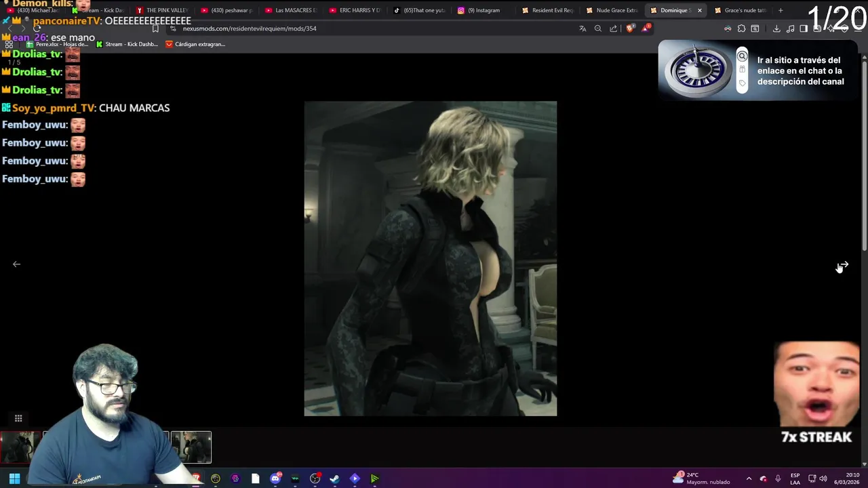Open the browser extensions puzzle icon
This screenshot has width=868, height=488.
click(741, 28)
